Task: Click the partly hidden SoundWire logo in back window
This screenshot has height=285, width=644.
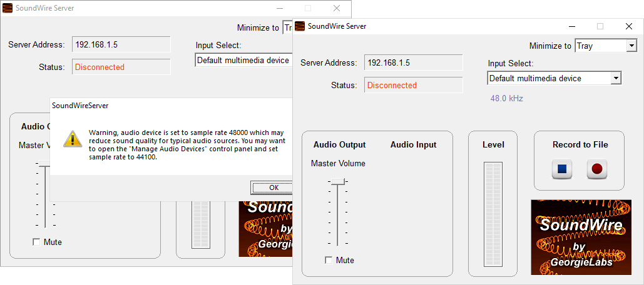Action: coord(265,229)
